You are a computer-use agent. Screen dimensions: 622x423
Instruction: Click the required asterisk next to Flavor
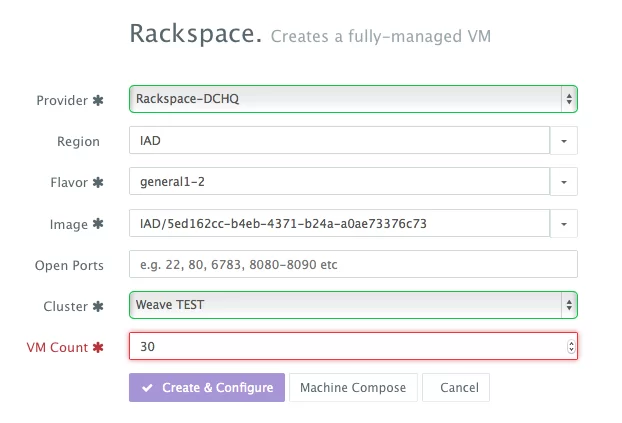(98, 183)
